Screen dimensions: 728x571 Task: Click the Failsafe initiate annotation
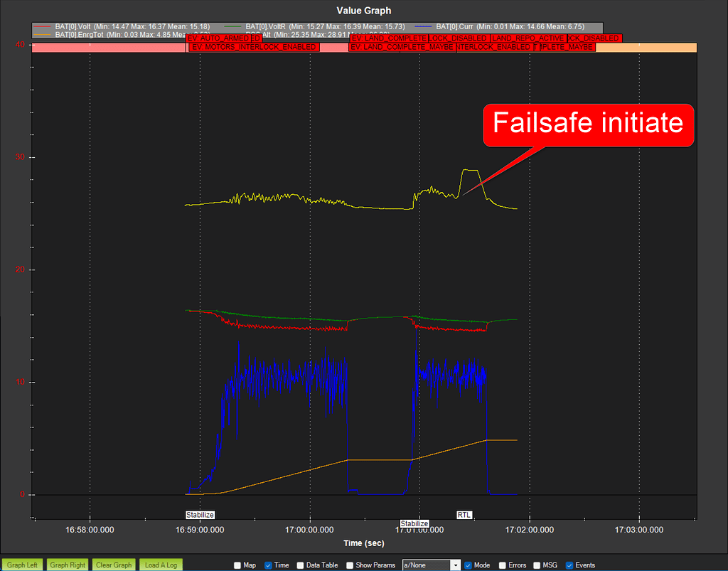click(587, 124)
